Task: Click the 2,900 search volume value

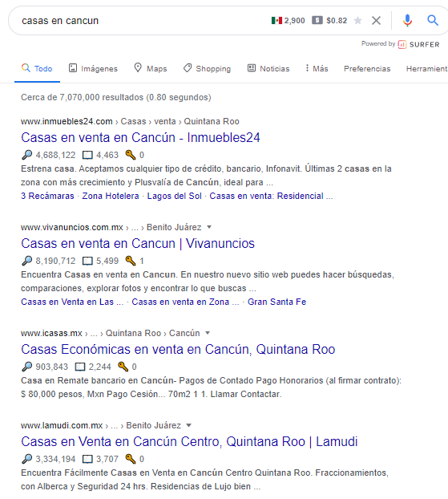Action: [x=294, y=21]
